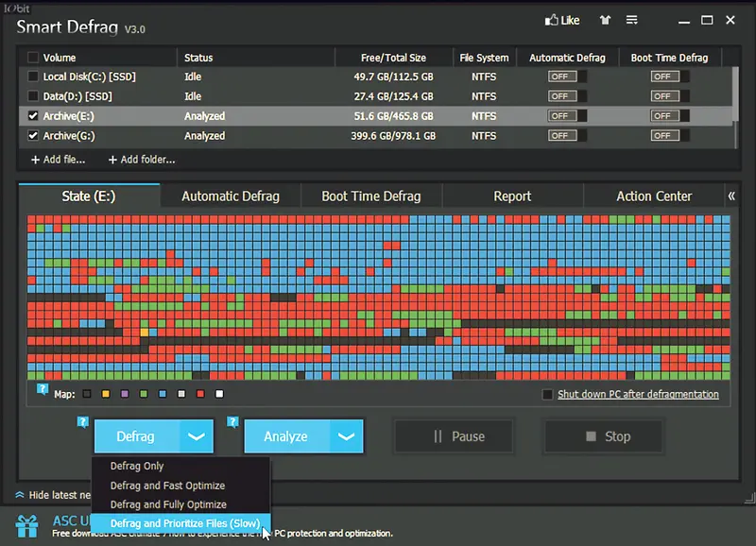Expand the Analyze button dropdown arrow
This screenshot has width=756, height=546.
click(346, 436)
